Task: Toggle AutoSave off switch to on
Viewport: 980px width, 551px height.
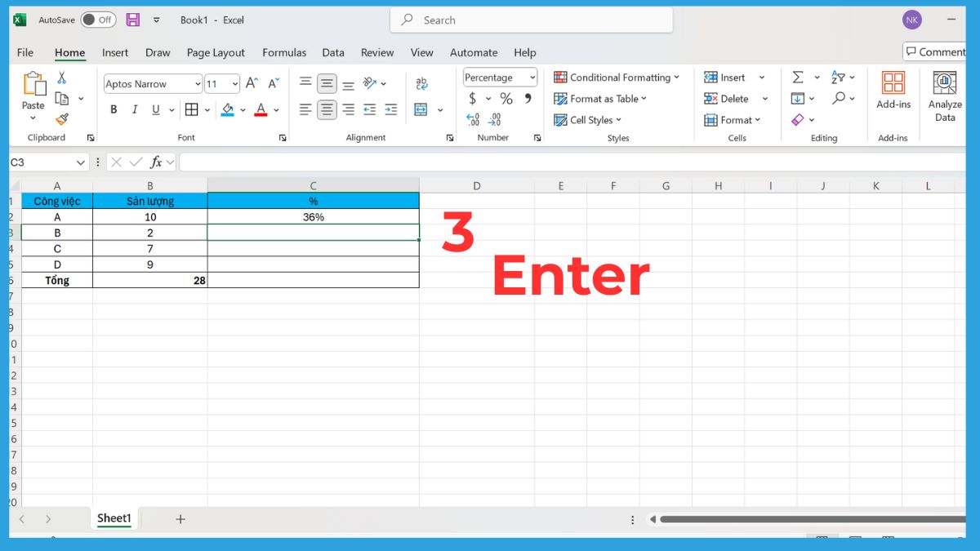Action: tap(97, 20)
